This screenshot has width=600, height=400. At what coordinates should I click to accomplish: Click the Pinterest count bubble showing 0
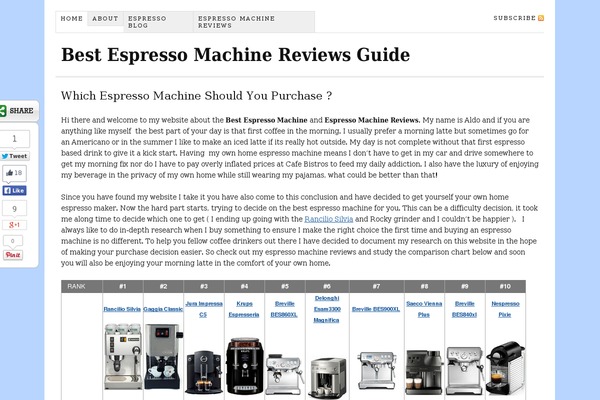13,241
